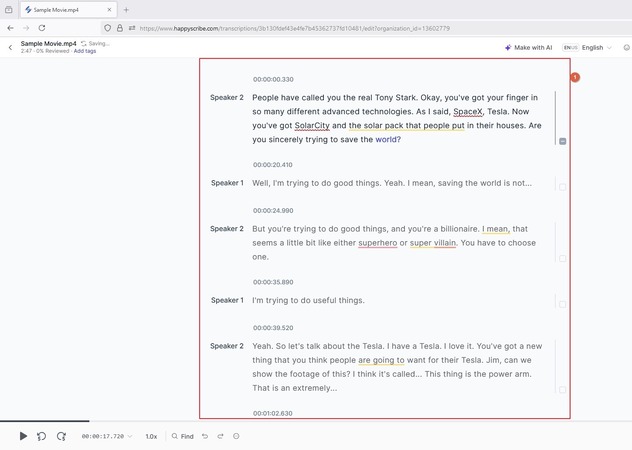Image resolution: width=632 pixels, height=450 pixels.
Task: Click the skip forward playback icon
Action: click(61, 436)
